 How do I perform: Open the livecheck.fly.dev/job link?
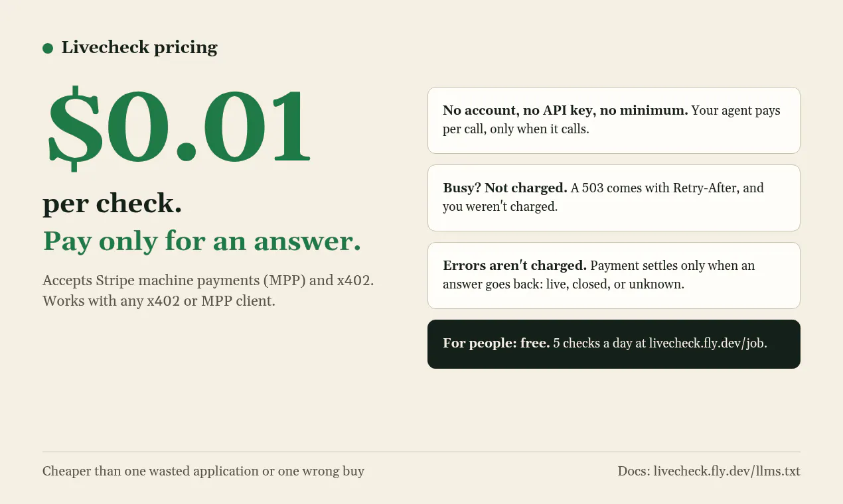coord(706,344)
